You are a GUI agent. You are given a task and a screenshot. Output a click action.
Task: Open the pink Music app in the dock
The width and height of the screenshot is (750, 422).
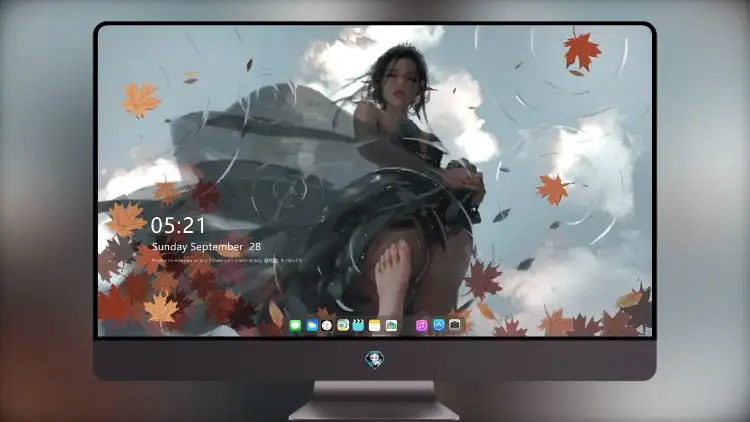(421, 326)
